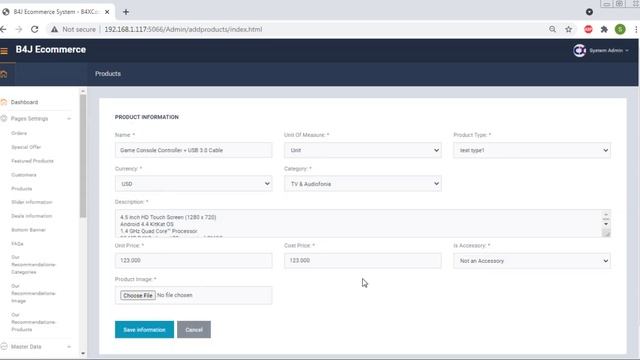Click the Pages Settings gear icon
The image size is (640, 360).
click(4, 118)
